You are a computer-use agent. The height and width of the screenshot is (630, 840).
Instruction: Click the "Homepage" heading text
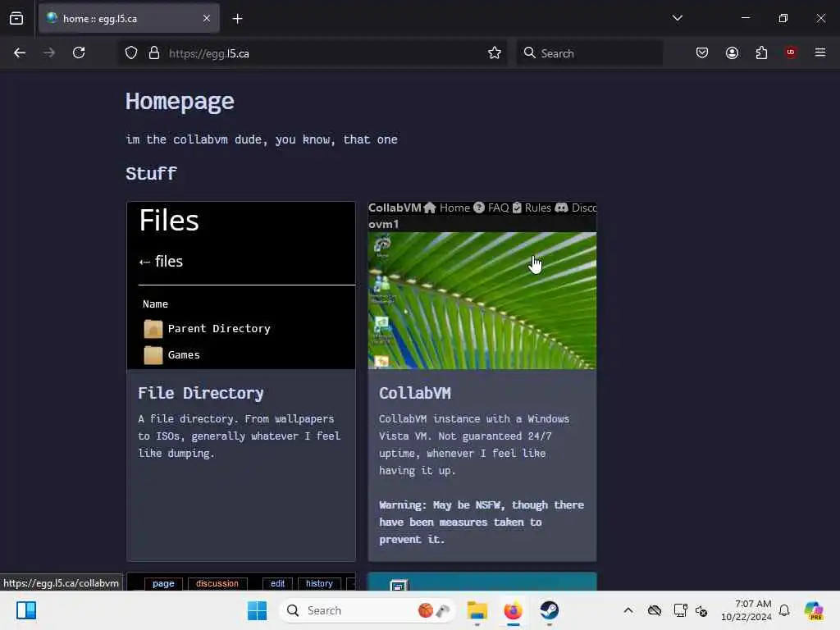pyautogui.click(x=180, y=102)
